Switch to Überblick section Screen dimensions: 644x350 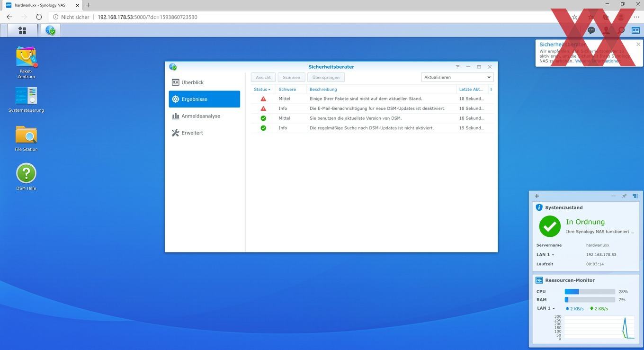coord(204,82)
